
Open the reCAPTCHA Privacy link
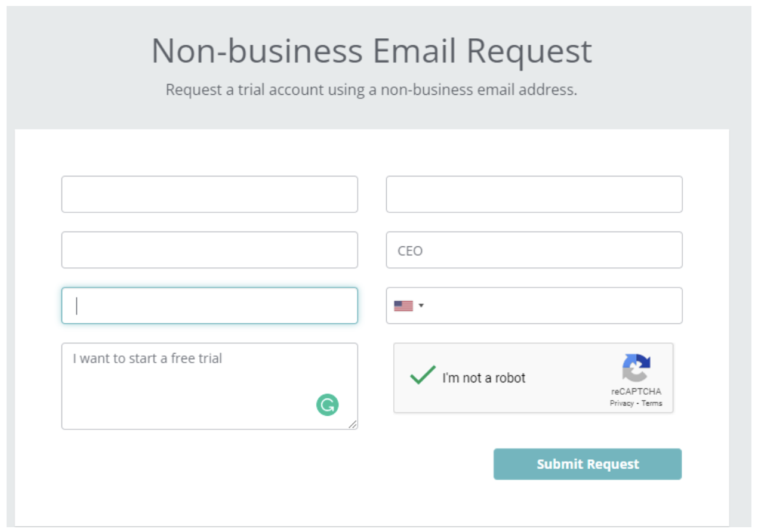621,403
